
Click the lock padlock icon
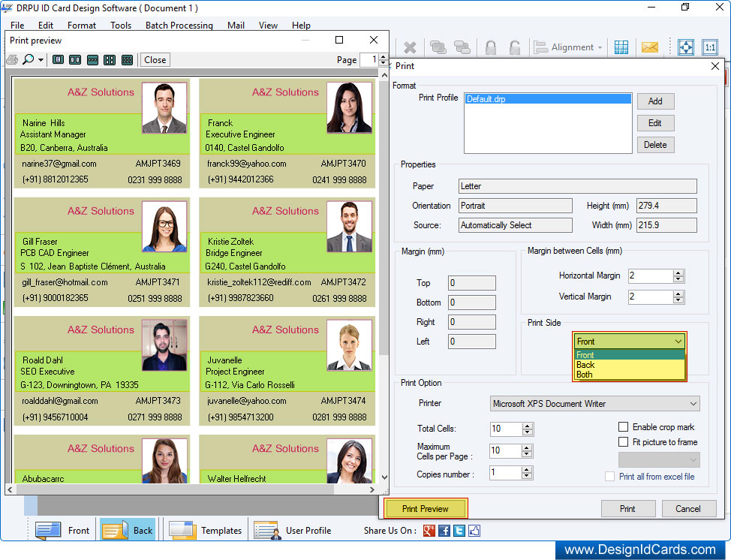(x=490, y=47)
